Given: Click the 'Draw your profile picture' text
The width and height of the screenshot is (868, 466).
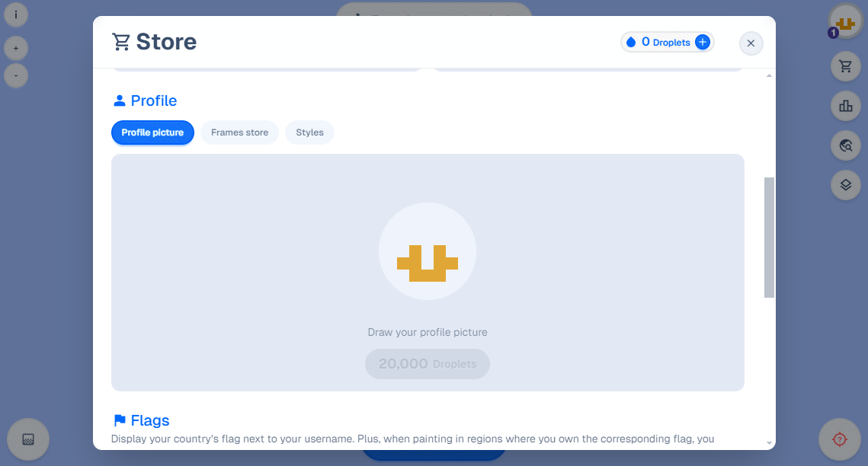Looking at the screenshot, I should (428, 332).
